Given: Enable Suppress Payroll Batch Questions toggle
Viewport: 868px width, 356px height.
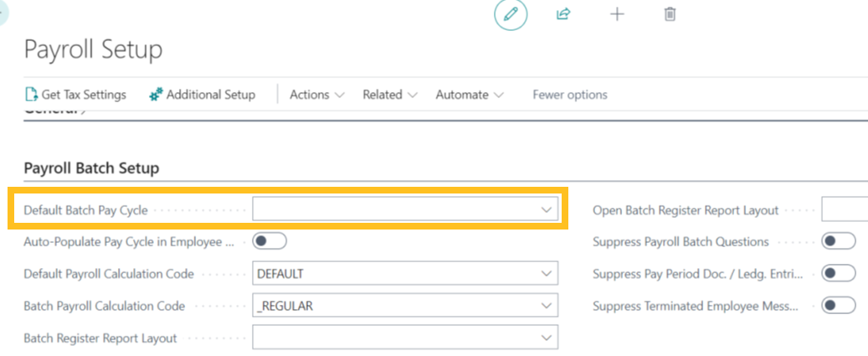Looking at the screenshot, I should pyautogui.click(x=838, y=241).
